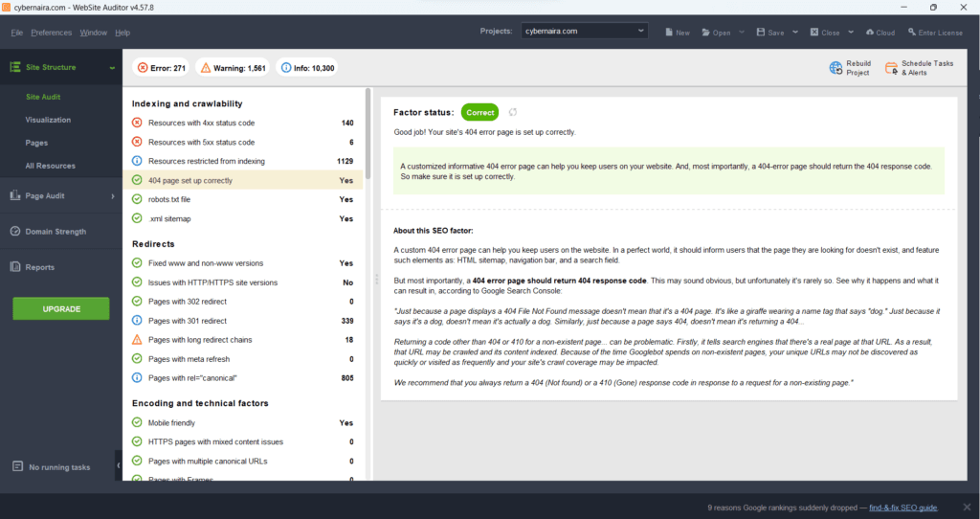Filter by Info: 10,300 badge
This screenshot has height=519, width=980.
pos(307,68)
